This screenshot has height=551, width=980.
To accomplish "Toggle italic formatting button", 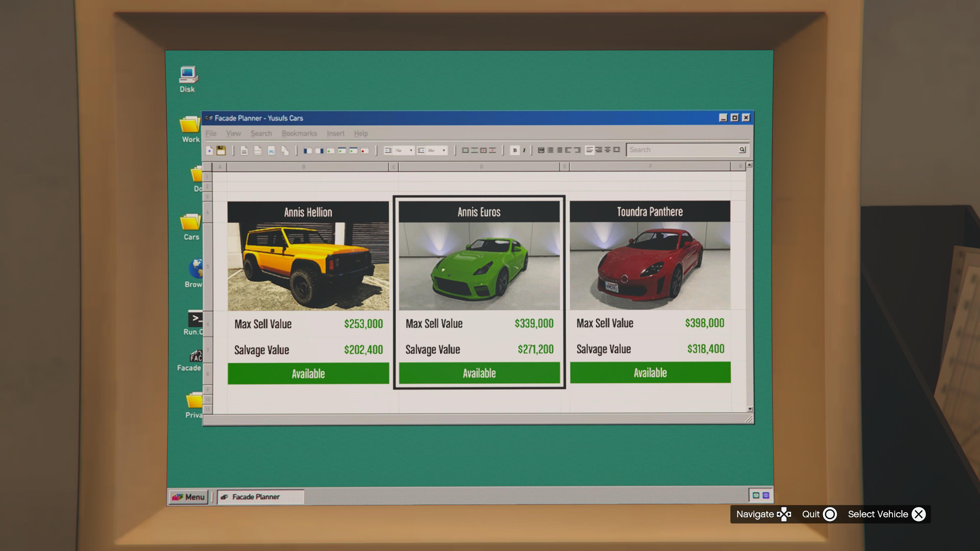I will (524, 150).
